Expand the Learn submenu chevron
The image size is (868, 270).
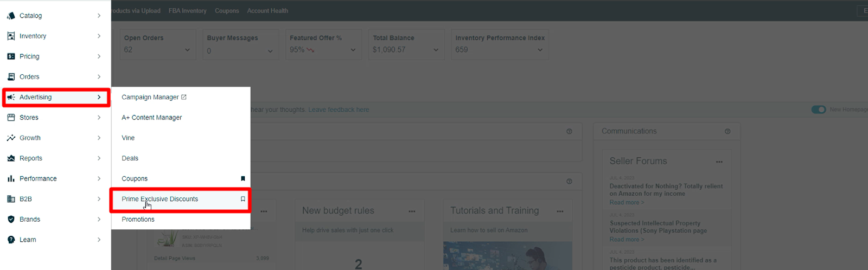point(99,240)
